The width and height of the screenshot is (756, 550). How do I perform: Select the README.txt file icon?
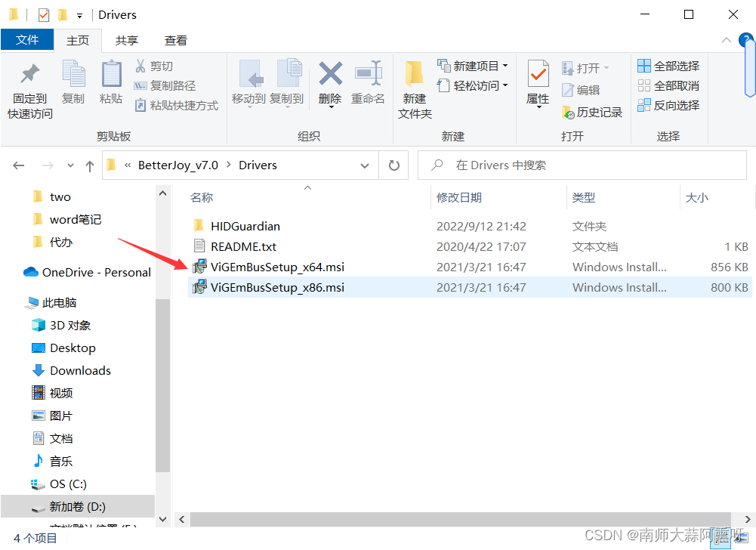coord(199,246)
